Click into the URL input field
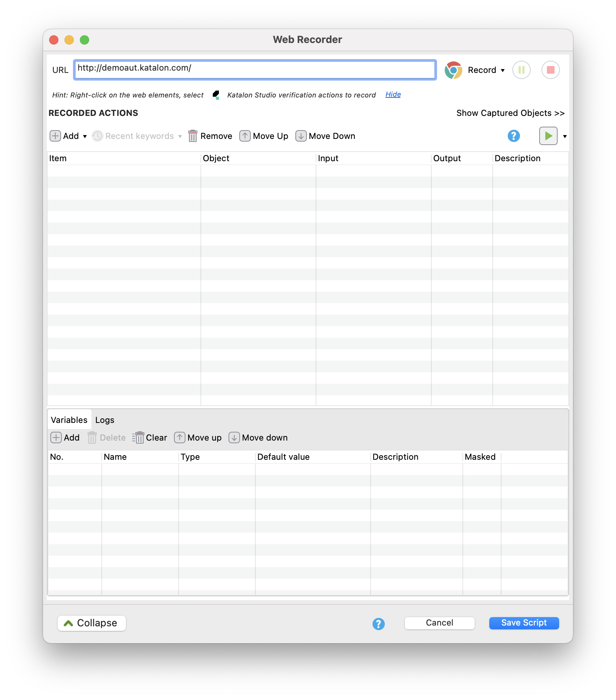The width and height of the screenshot is (616, 700). click(255, 70)
